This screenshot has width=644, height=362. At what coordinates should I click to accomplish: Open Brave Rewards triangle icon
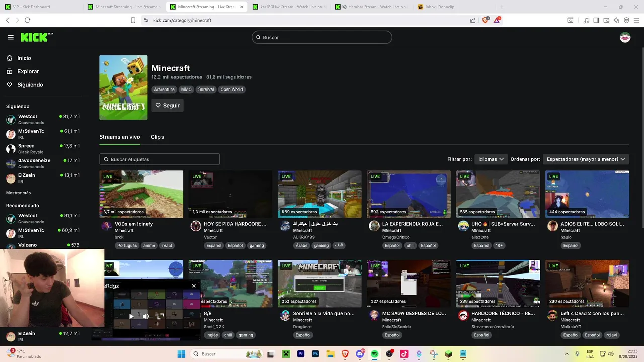(x=497, y=20)
